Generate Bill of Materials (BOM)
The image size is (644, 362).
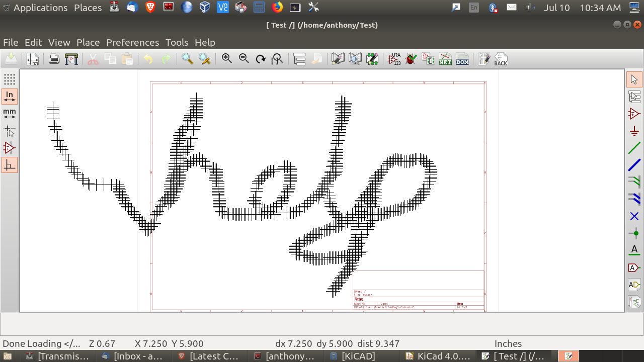[462, 59]
